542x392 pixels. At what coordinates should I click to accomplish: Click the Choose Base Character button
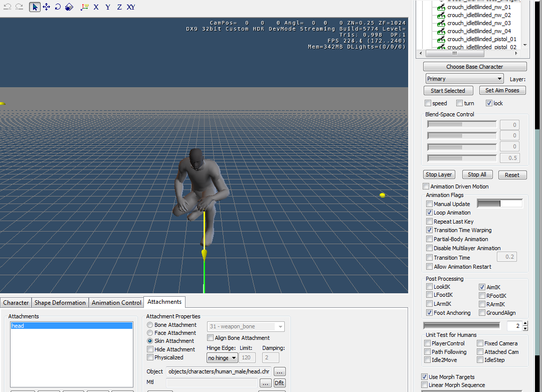pyautogui.click(x=475, y=66)
